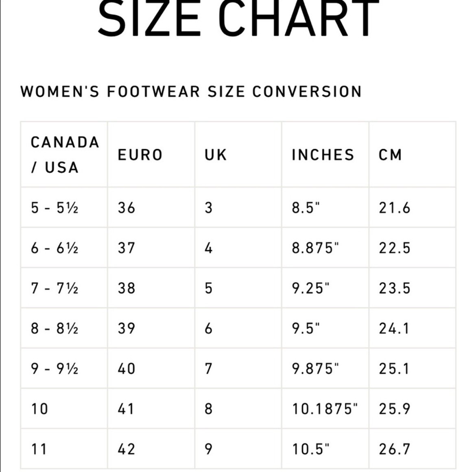Click Canada/USA size 11 cell
The image size is (476, 472).
coord(64,449)
